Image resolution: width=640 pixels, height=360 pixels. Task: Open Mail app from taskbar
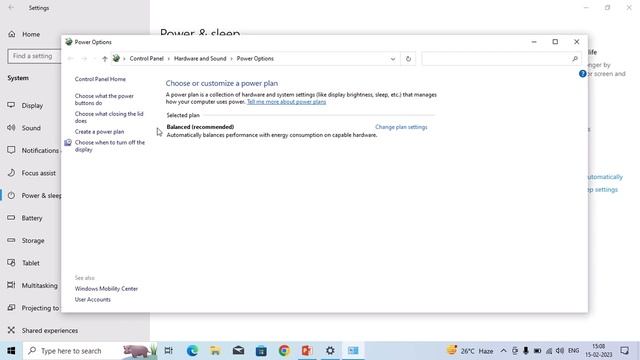click(238, 351)
